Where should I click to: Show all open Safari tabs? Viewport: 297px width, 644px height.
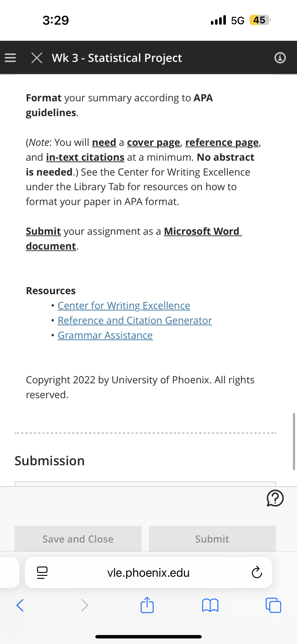pos(273,605)
